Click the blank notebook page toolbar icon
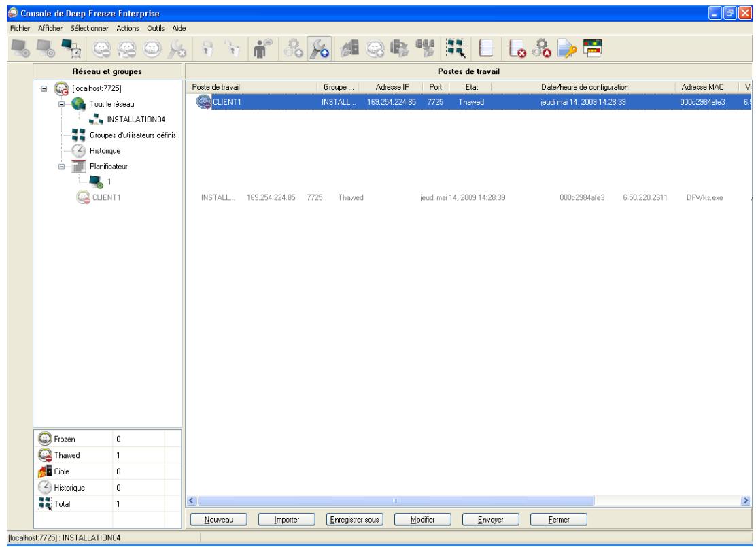Viewport: 756px width, 547px height. click(485, 48)
